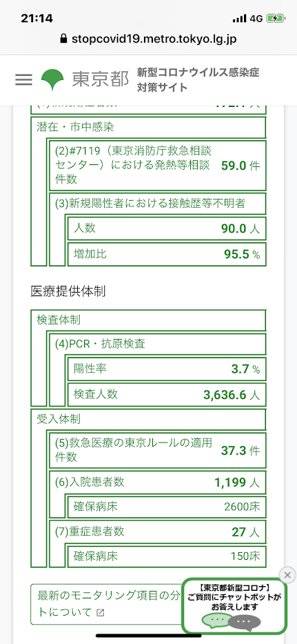
Task: Tap the signal strength bars icon
Action: click(239, 19)
